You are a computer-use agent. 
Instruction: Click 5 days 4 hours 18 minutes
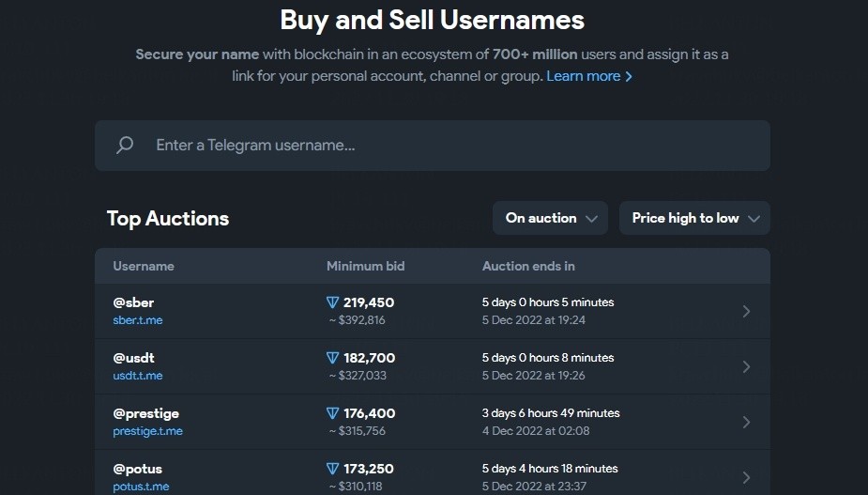[x=550, y=469]
